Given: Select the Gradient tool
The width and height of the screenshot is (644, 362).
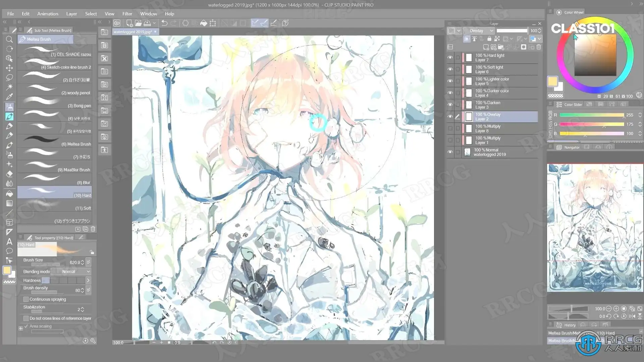Looking at the screenshot, I should point(9,203).
